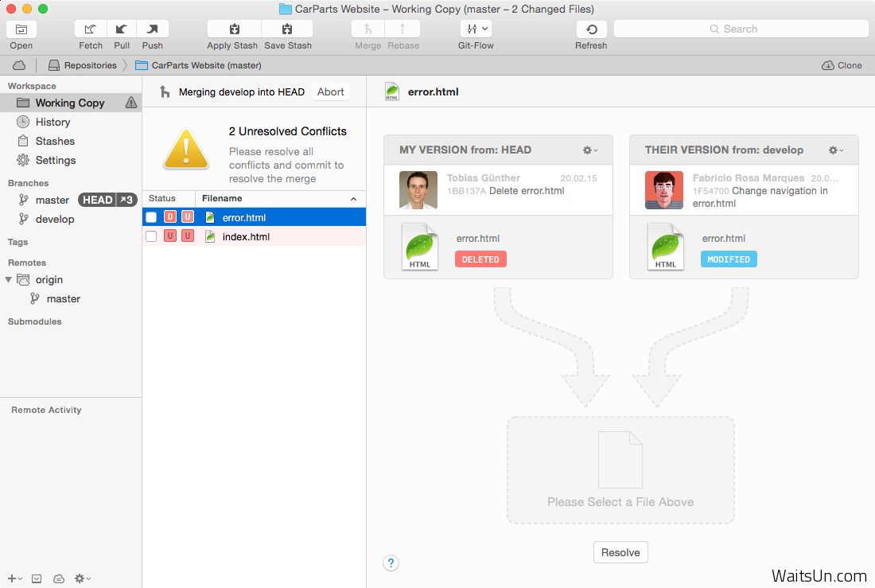Click the Apply Stash icon
Image resolution: width=875 pixels, height=588 pixels.
(233, 29)
